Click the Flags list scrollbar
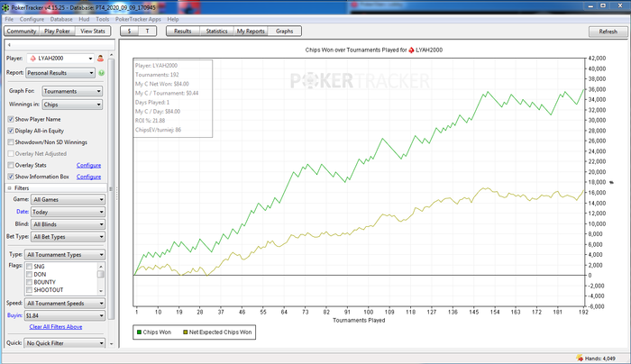This screenshot has width=631, height=364. tap(101, 274)
